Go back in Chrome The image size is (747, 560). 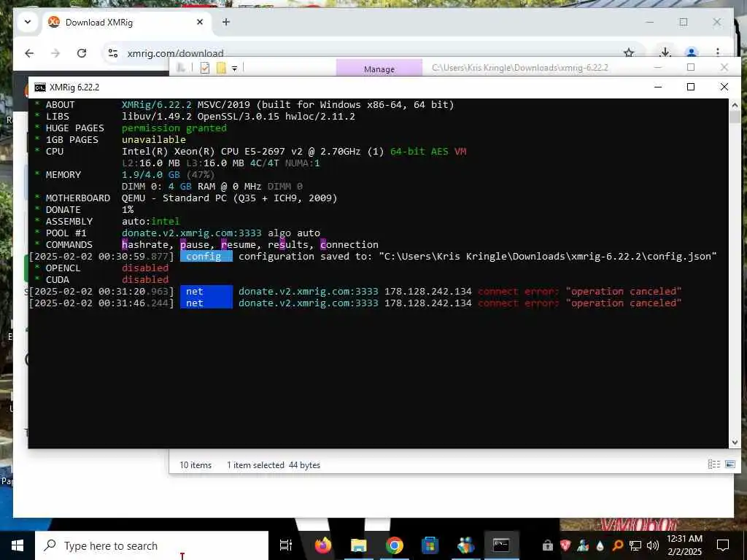tap(29, 52)
